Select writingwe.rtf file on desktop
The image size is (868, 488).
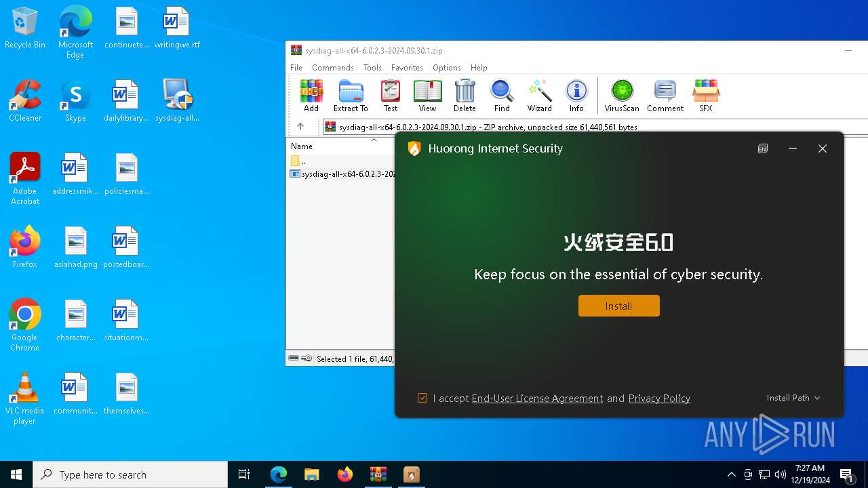(177, 28)
